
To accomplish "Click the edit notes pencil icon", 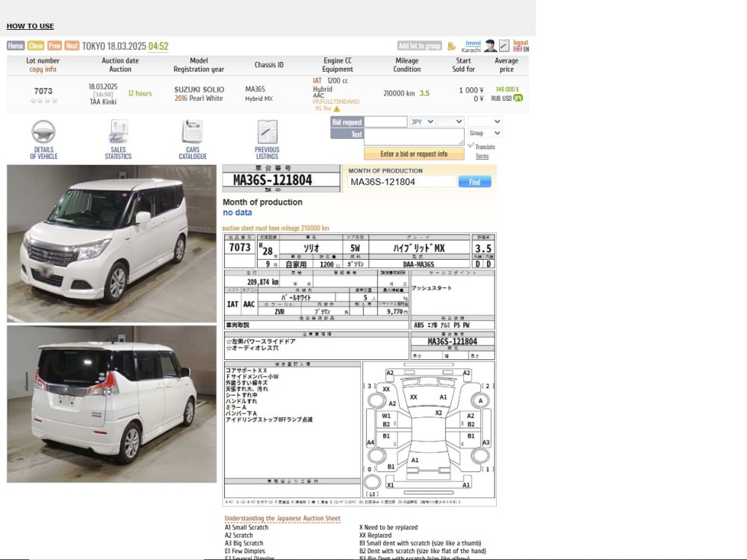I will (x=504, y=46).
